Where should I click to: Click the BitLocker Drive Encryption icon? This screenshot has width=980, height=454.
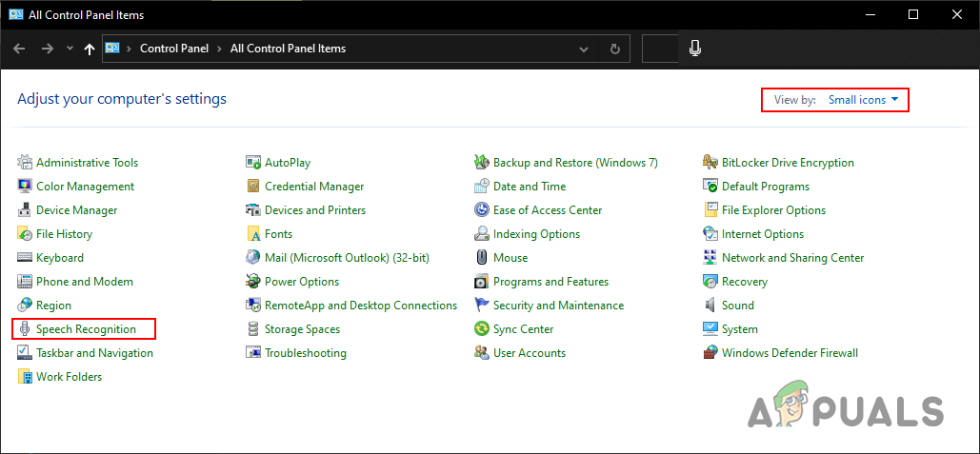click(710, 163)
